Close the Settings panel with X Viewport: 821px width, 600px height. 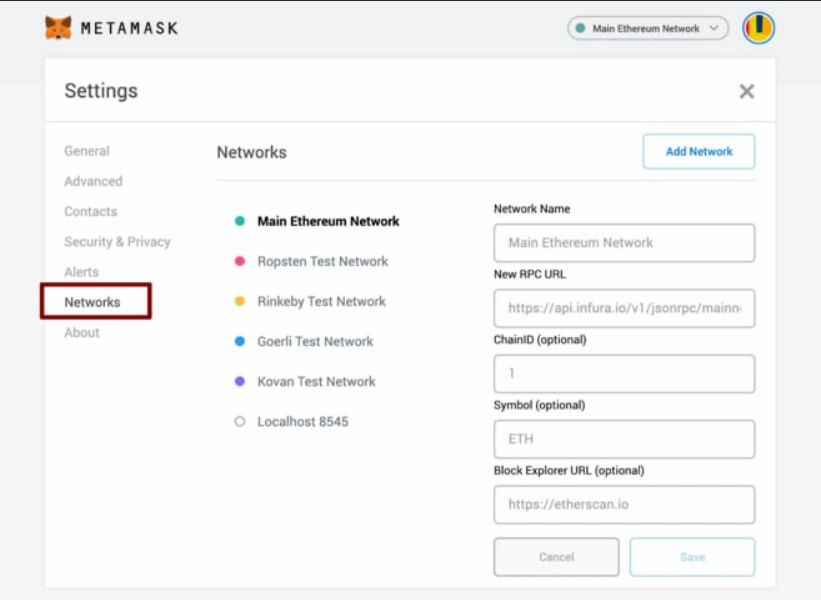746,91
